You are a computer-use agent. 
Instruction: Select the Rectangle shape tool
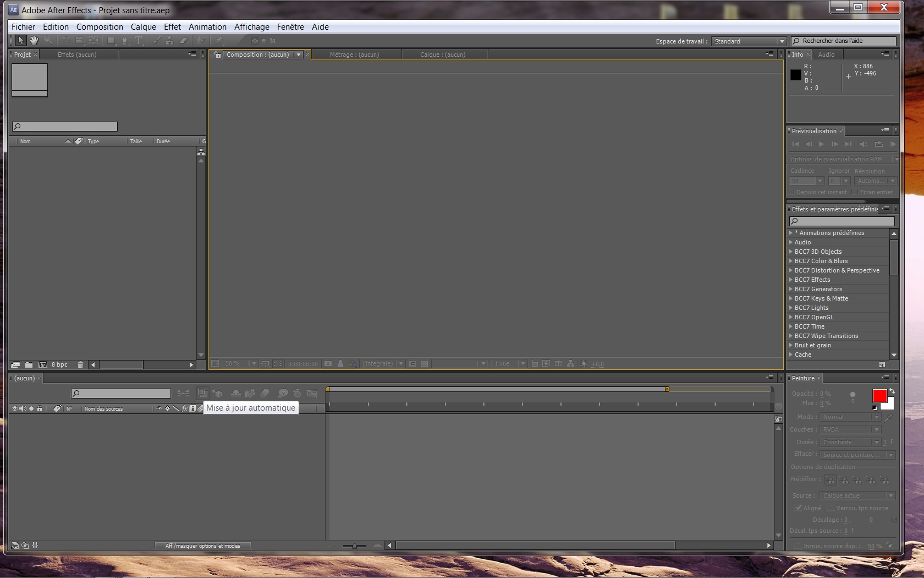(x=111, y=40)
